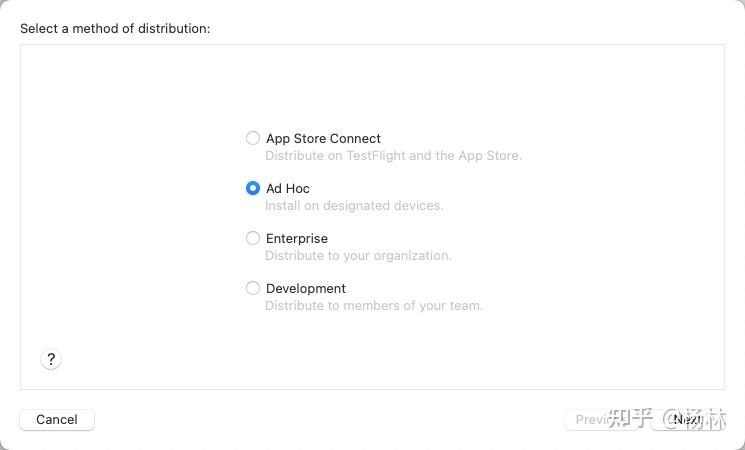Continue with the Next button
The height and width of the screenshot is (450, 745).
click(x=689, y=420)
